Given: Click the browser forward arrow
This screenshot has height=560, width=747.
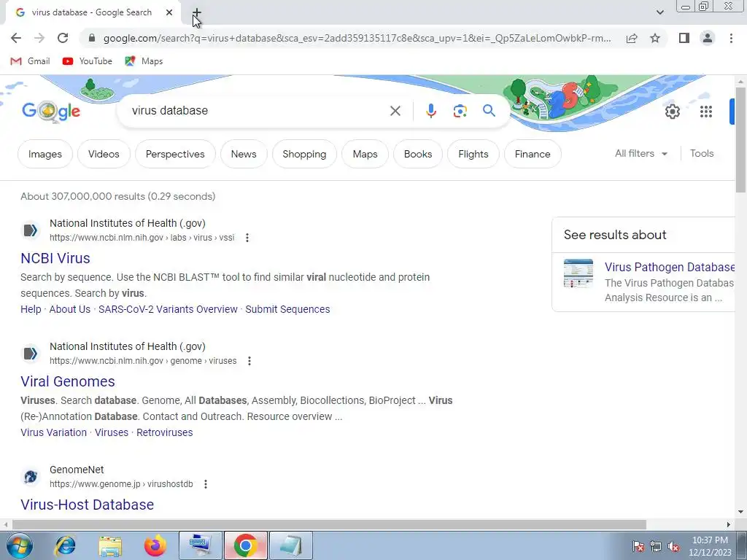Looking at the screenshot, I should coord(39,38).
